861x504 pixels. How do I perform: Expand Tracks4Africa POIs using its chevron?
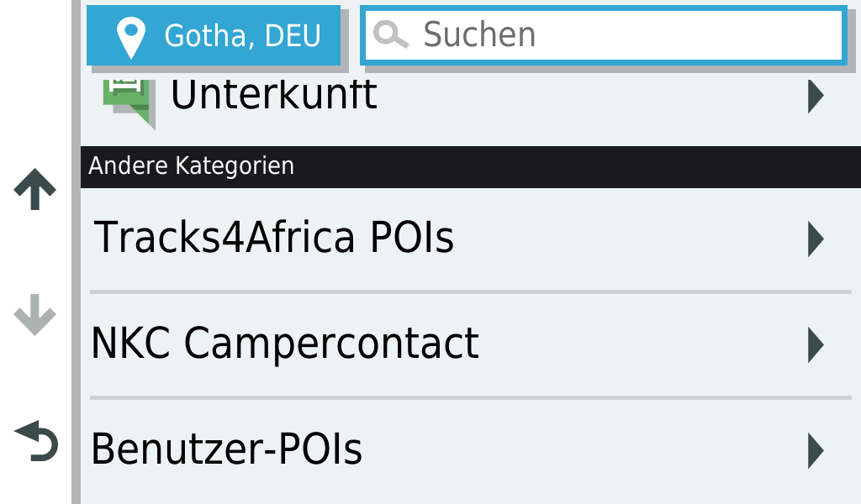pyautogui.click(x=815, y=239)
